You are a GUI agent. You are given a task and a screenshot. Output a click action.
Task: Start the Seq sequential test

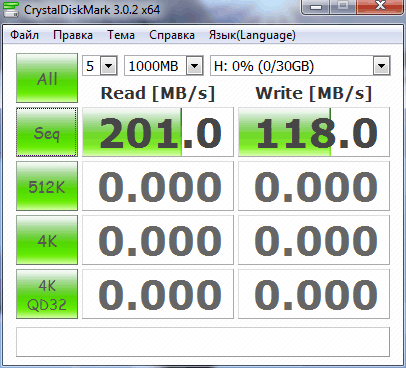pyautogui.click(x=47, y=132)
